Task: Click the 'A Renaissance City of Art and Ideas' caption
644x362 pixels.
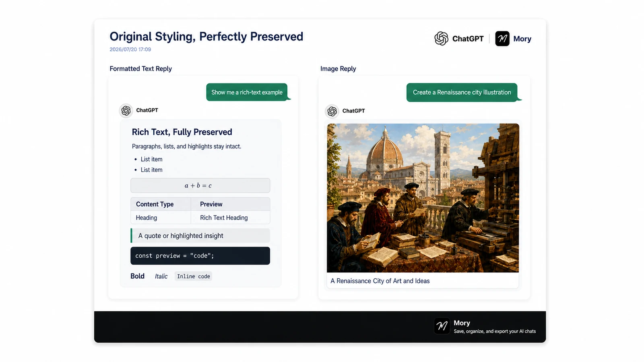Action: point(380,281)
